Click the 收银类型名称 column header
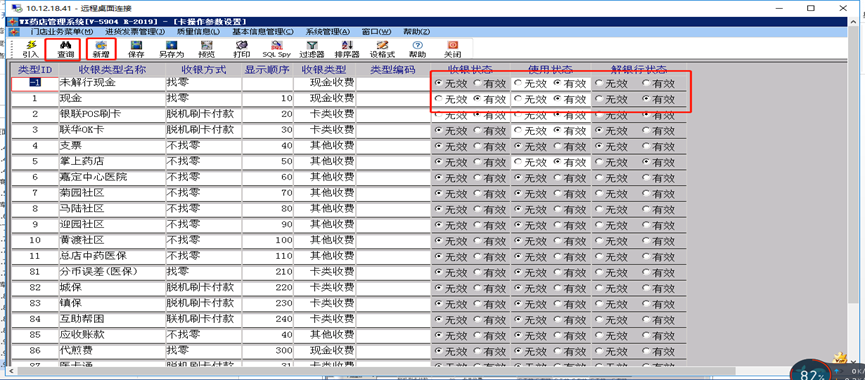Screen dimensions: 865x380 point(111,69)
